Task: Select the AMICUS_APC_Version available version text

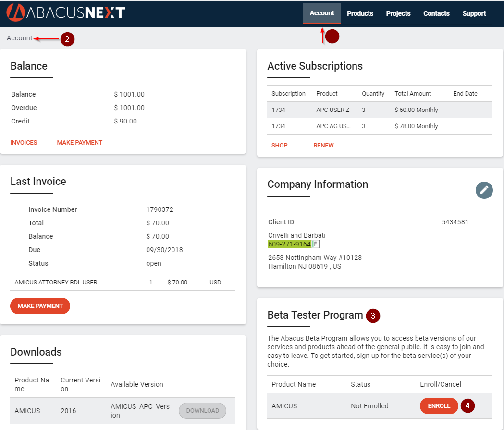Action: point(140,411)
